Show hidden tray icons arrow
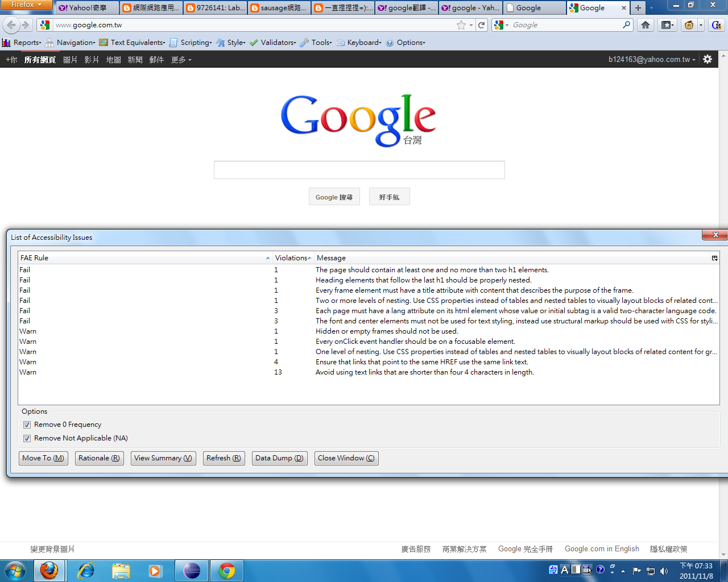 (623, 571)
